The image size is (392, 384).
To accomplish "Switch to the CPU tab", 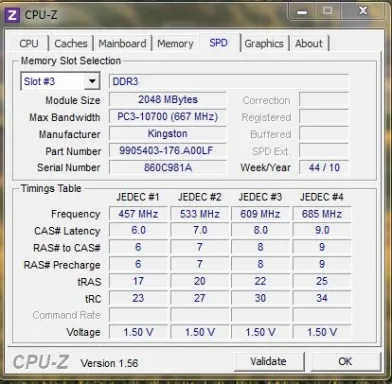I will [29, 44].
